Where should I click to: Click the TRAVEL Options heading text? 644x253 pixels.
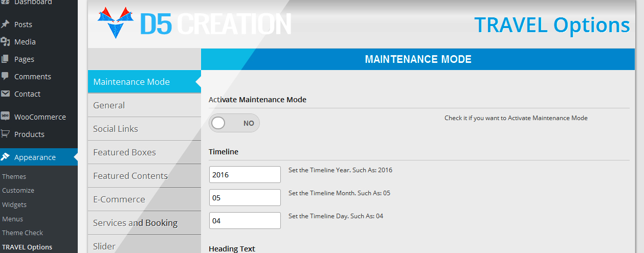click(552, 25)
